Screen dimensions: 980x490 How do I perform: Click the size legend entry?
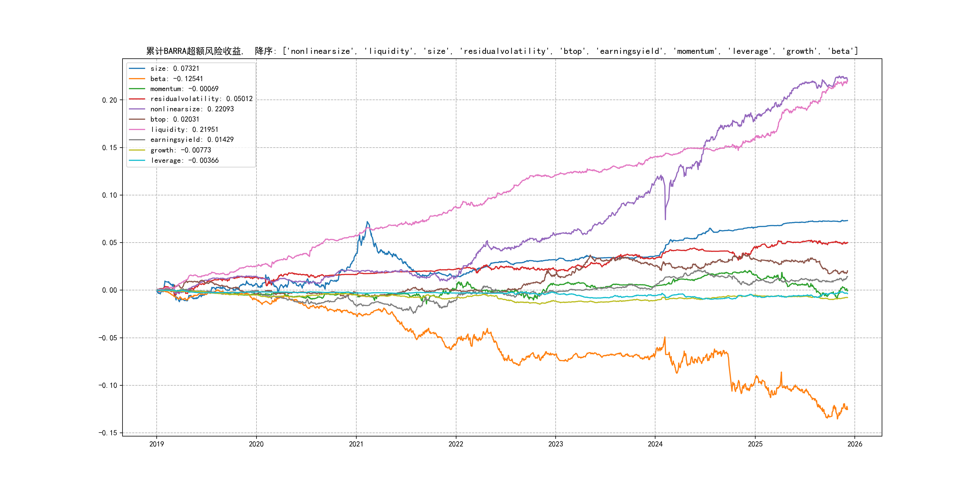[175, 68]
